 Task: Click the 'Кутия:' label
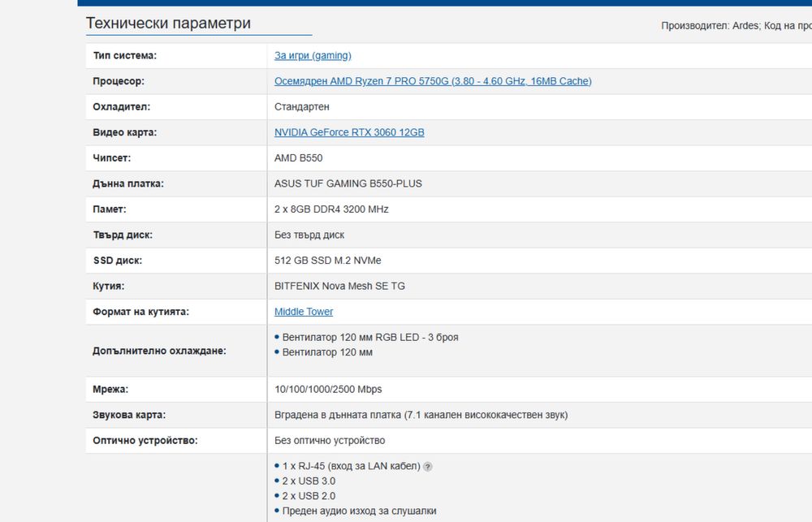pos(109,286)
